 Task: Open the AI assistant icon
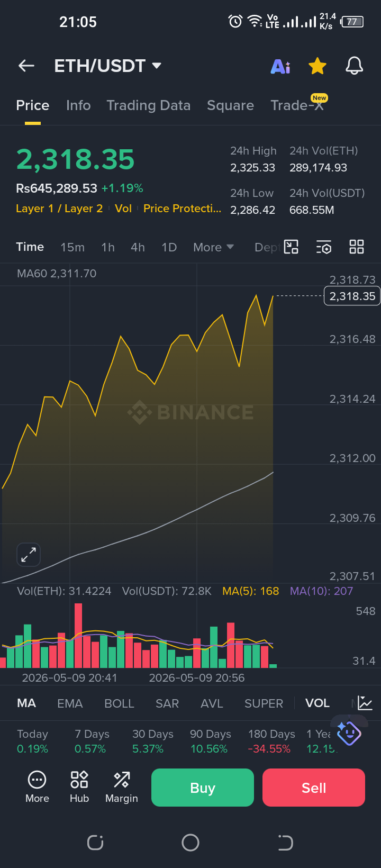[x=280, y=66]
